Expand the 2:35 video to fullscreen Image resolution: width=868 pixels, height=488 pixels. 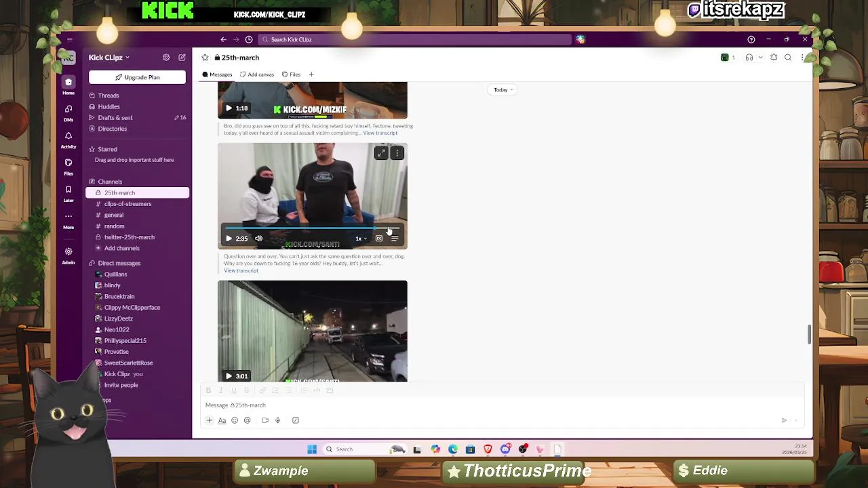click(381, 153)
